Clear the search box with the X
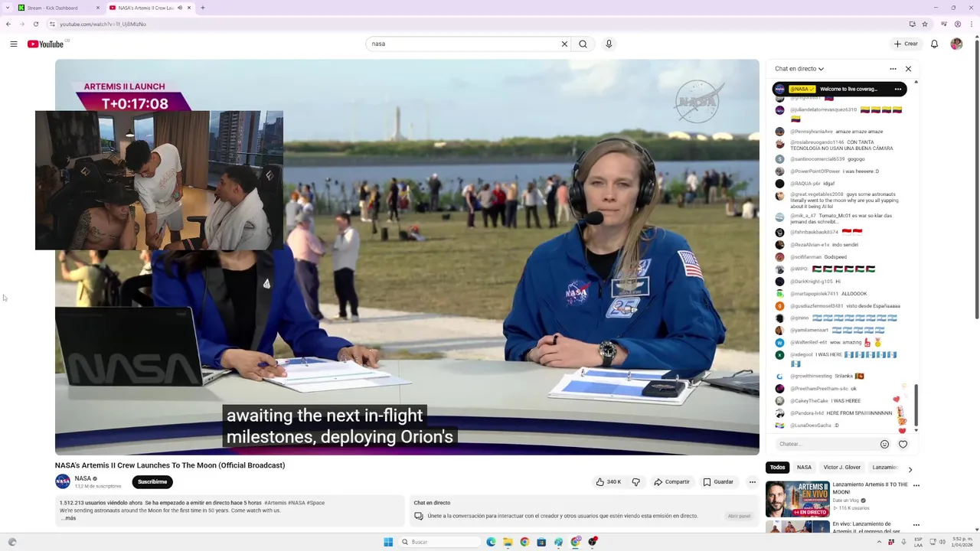The image size is (980, 551). [564, 44]
